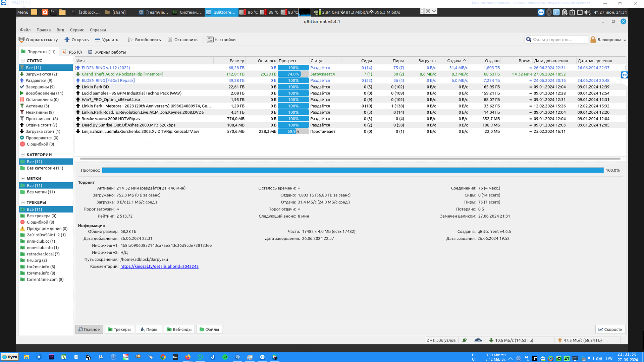Image resolution: width=644 pixels, height=362 pixels.
Task: Switch to the Торренты (11) tab
Action: (x=38, y=52)
